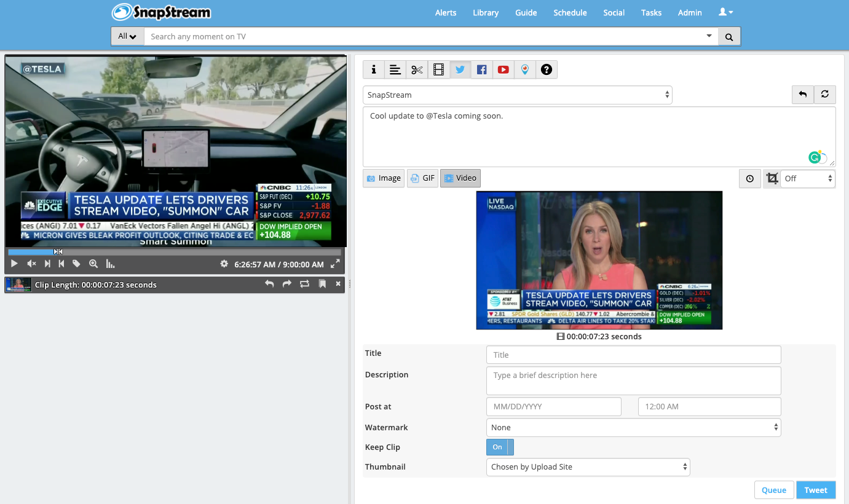Screen dimensions: 849x504
Task: Toggle the Keep Clip switch
Action: [x=499, y=447]
